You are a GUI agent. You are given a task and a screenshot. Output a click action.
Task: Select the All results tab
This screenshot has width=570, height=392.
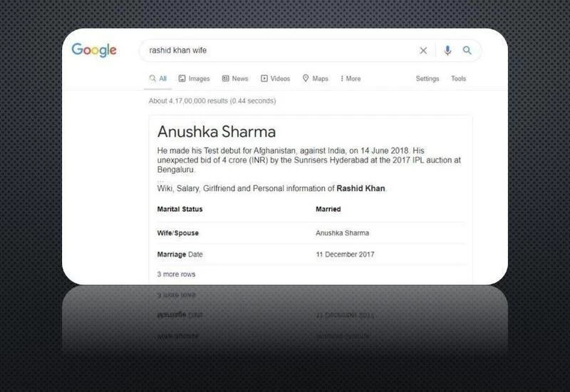[158, 78]
